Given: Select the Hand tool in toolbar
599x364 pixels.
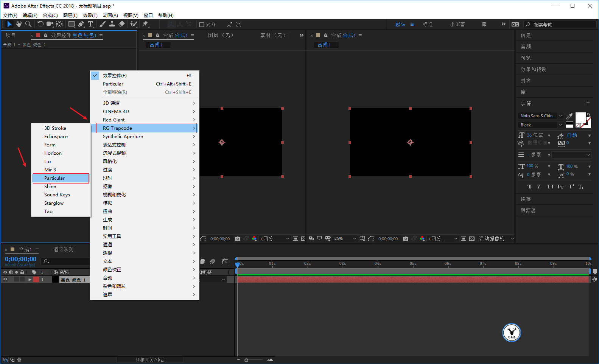Looking at the screenshot, I should [19, 24].
